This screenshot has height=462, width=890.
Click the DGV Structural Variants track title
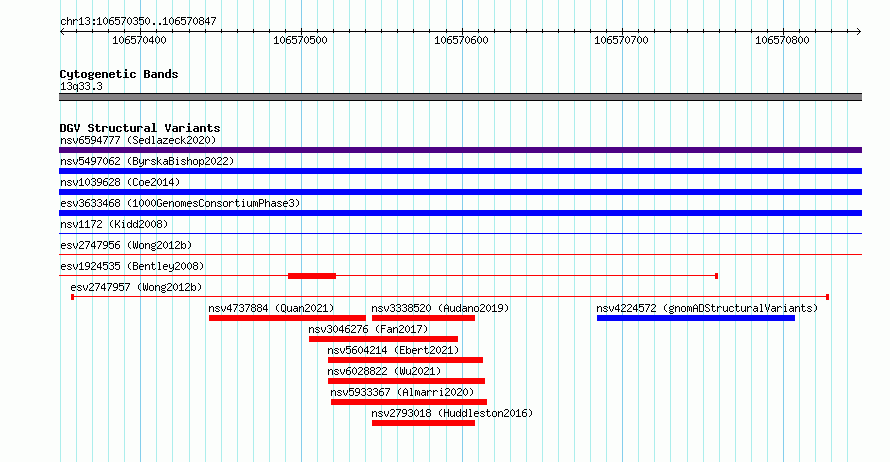pyautogui.click(x=140, y=128)
